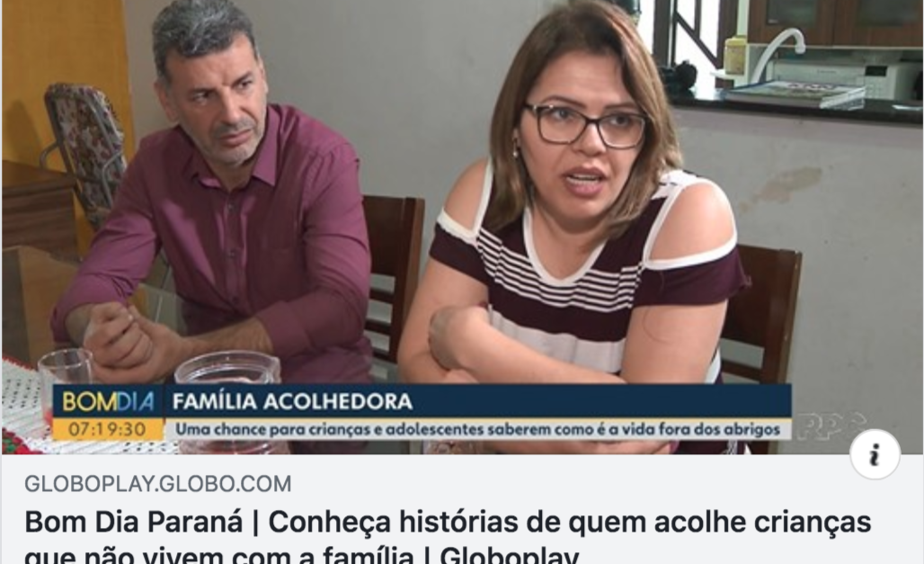The width and height of the screenshot is (924, 564).
Task: Open the Bom Dia Paraná headline link
Action: [448, 536]
